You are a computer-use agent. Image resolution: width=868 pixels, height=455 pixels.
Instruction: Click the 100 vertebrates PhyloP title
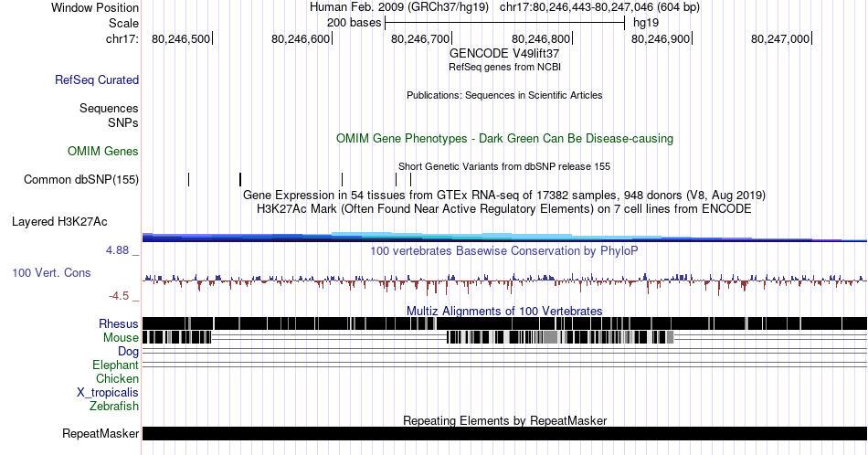[x=504, y=250]
